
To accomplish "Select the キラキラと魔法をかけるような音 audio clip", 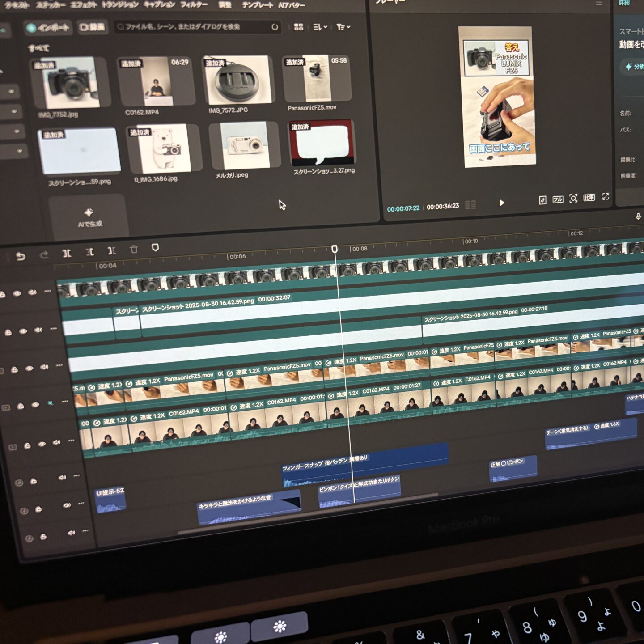I will point(249,508).
